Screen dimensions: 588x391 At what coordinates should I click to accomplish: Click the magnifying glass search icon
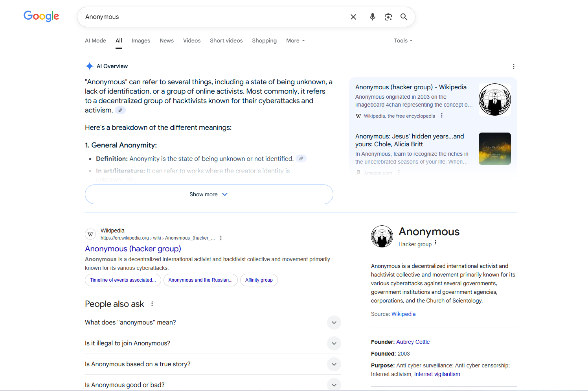404,17
